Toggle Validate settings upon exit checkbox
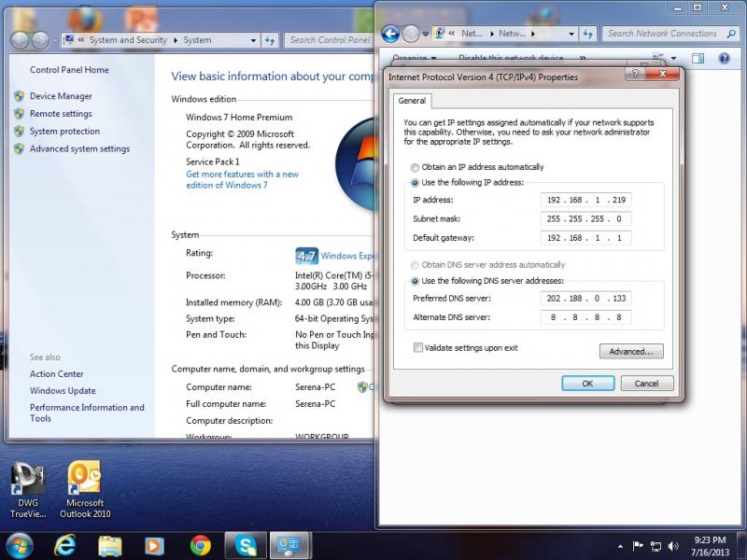Image resolution: width=747 pixels, height=560 pixels. [417, 347]
